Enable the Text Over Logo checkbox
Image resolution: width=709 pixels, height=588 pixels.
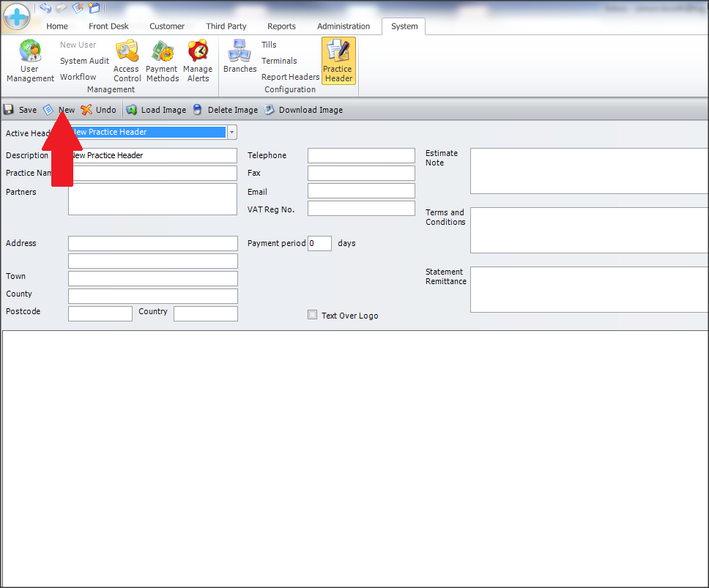point(313,315)
